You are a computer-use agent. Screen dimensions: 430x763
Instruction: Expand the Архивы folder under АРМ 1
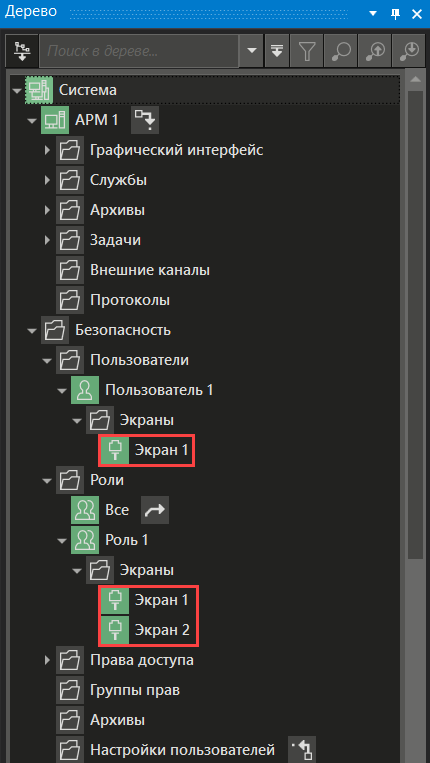click(x=47, y=211)
